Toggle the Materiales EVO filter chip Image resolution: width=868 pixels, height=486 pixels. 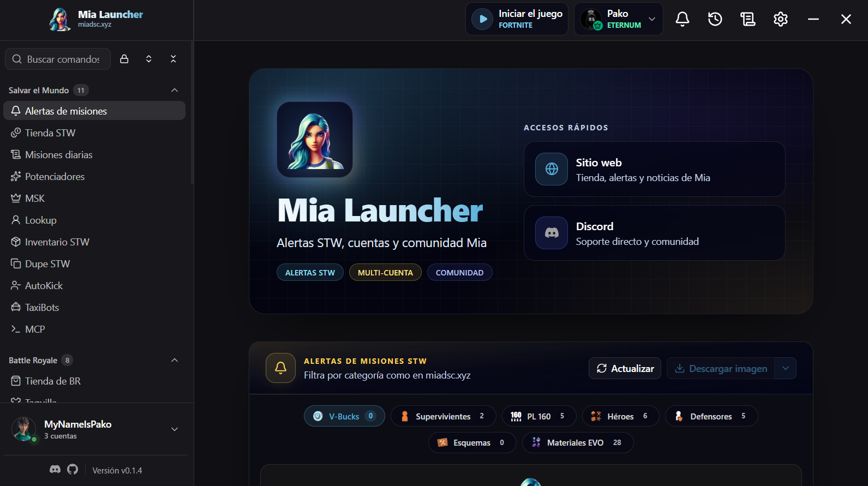coord(578,442)
